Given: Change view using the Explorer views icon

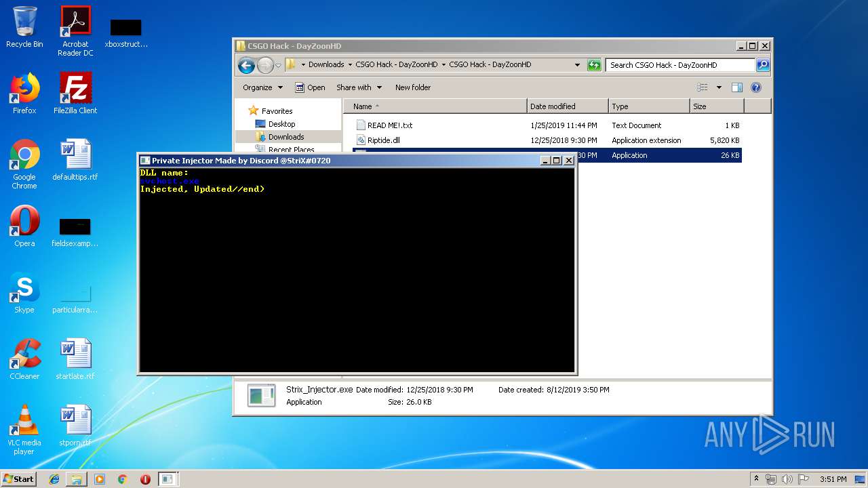Looking at the screenshot, I should pos(703,87).
